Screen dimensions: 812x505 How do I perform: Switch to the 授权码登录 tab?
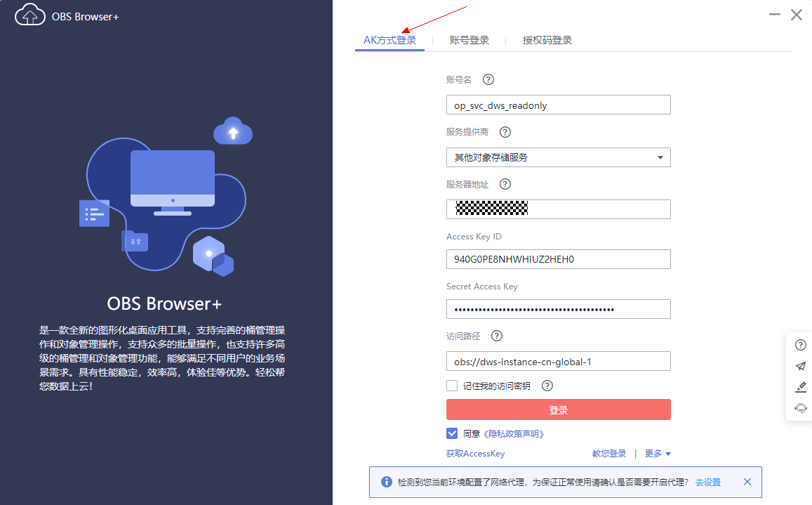[x=547, y=40]
